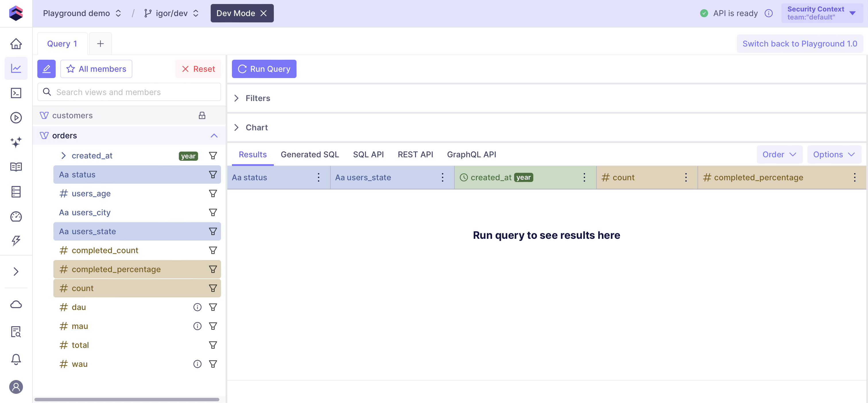Click info icon beside dau measure
The image size is (868, 403).
tap(197, 307)
